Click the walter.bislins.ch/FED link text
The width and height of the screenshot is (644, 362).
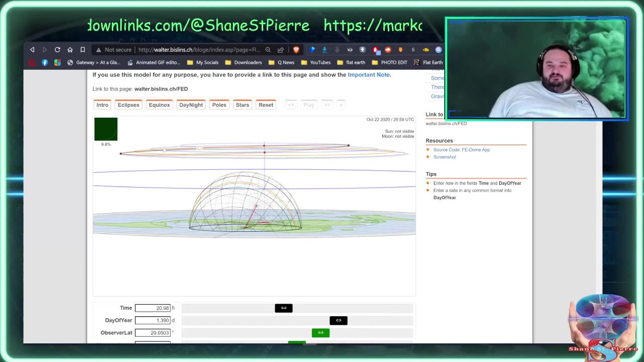[x=161, y=89]
